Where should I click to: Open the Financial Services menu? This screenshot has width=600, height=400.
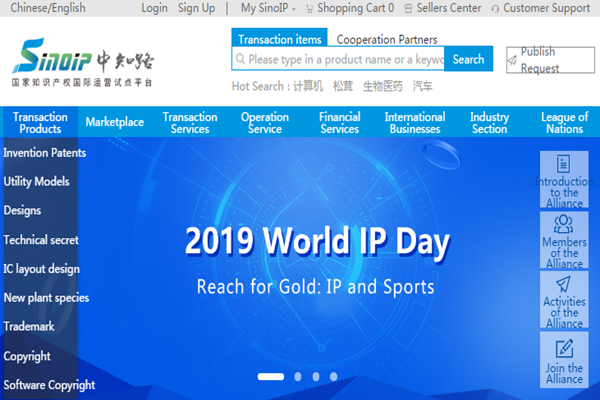(340, 122)
